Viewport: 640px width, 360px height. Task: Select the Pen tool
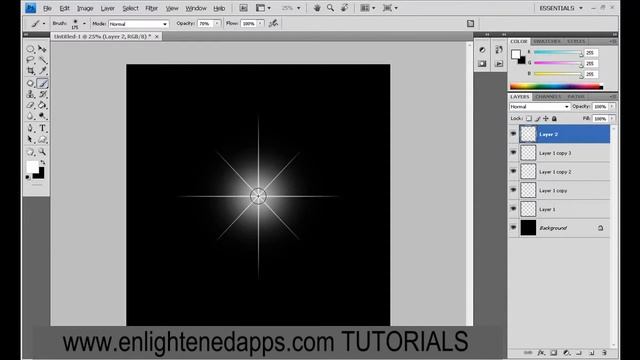(x=30, y=128)
